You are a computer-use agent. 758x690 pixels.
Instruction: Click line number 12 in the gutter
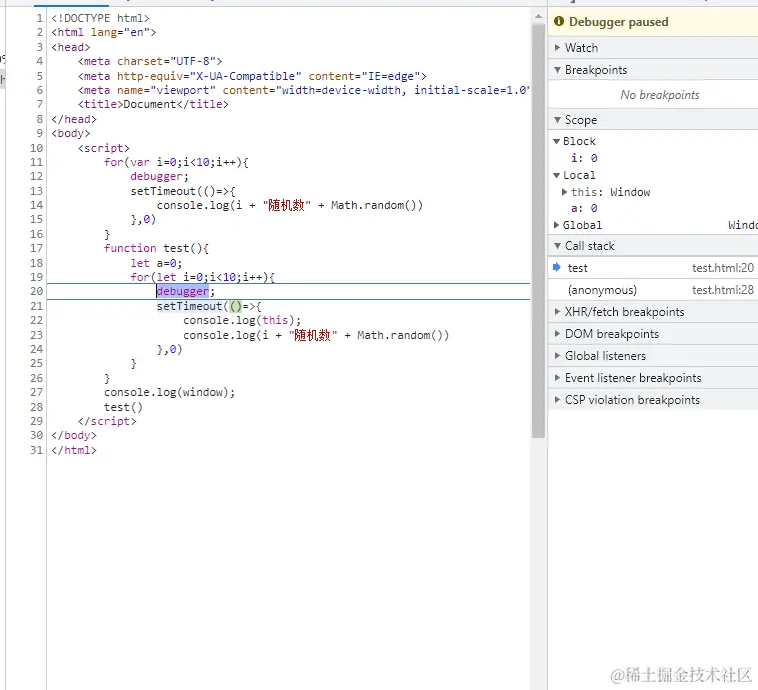click(37, 176)
